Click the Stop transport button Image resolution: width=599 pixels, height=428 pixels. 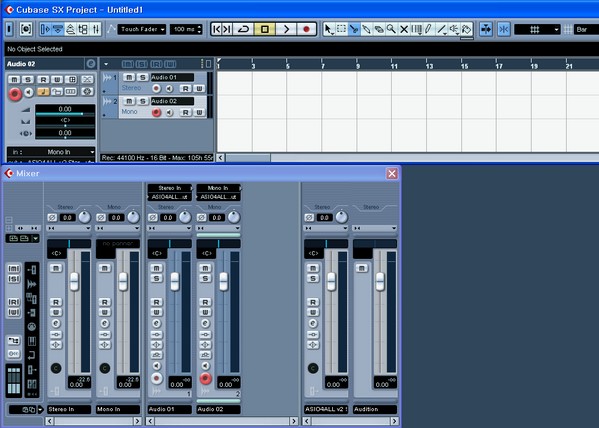pyautogui.click(x=265, y=29)
